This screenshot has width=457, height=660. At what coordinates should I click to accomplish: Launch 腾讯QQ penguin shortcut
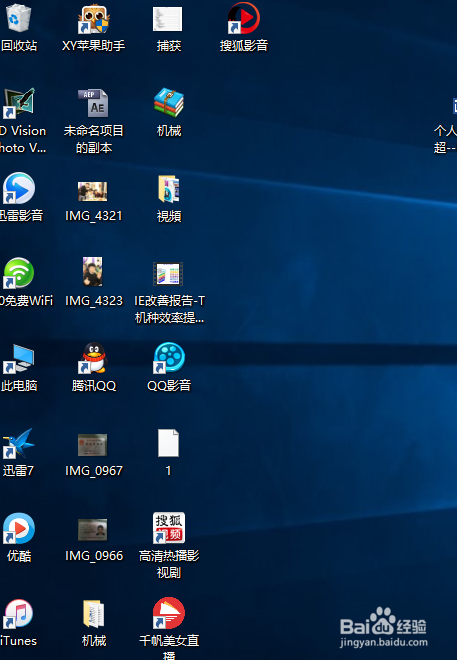tap(93, 358)
